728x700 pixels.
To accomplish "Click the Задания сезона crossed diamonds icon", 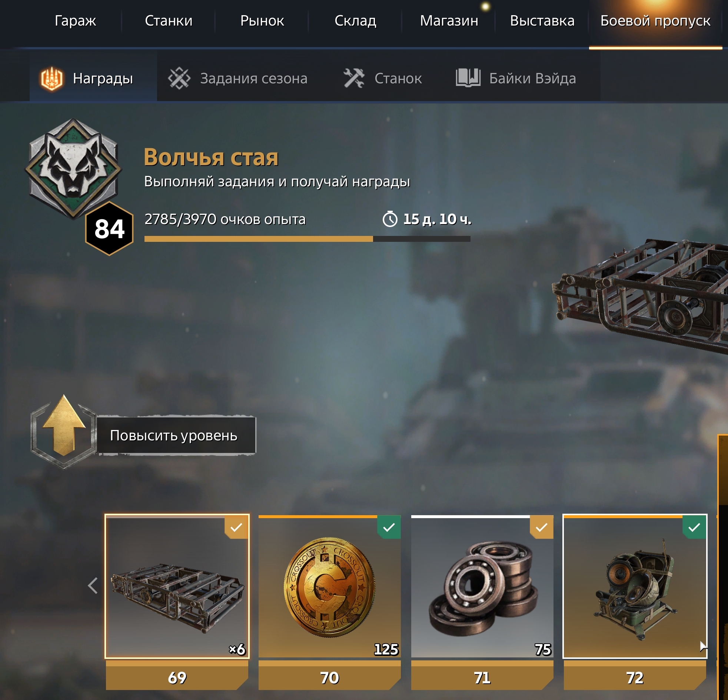I will coord(179,79).
